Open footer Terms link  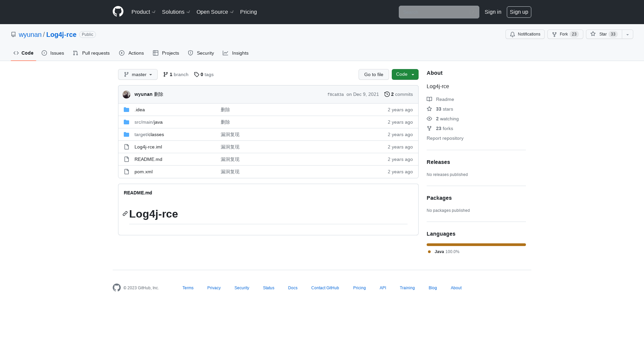(188, 288)
